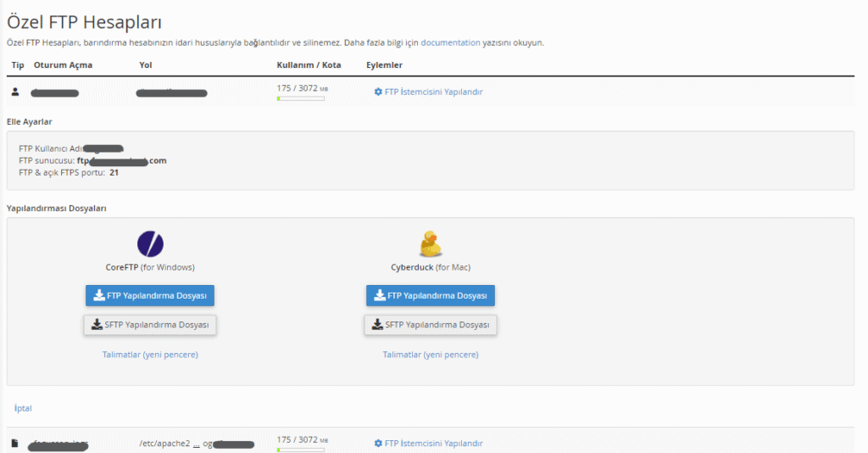Click 175 / 3072 MB text in bottom row
This screenshot has height=453, width=868.
[x=303, y=439]
